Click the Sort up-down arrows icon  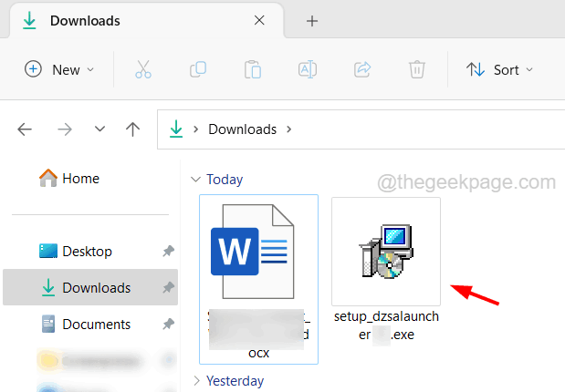[x=476, y=69]
